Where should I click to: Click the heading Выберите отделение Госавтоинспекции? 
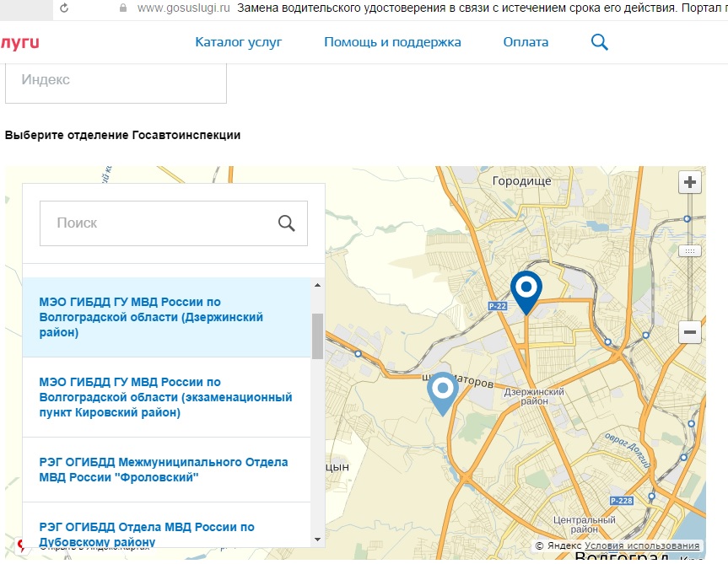[122, 136]
